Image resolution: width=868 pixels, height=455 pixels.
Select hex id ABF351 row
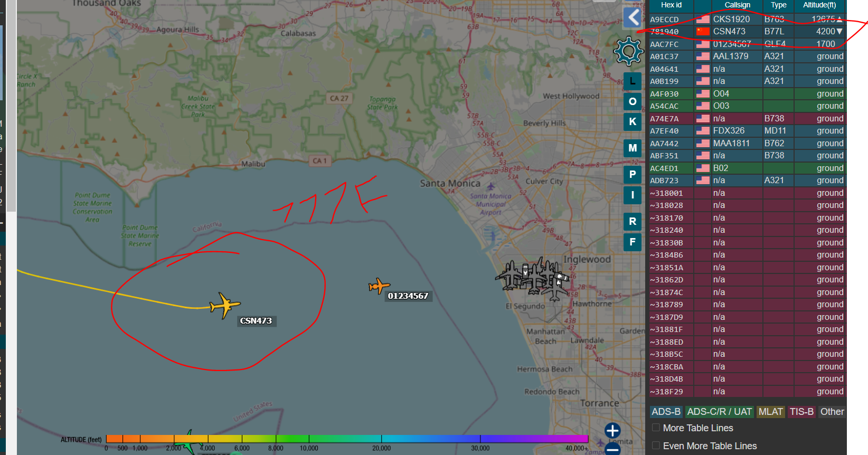(747, 156)
